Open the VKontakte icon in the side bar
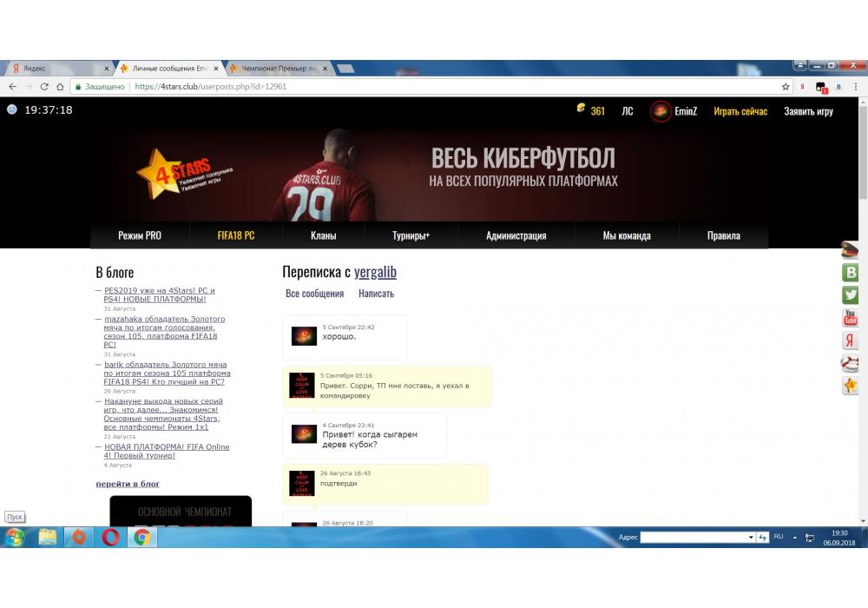The height and width of the screenshot is (608, 868). pyautogui.click(x=851, y=272)
